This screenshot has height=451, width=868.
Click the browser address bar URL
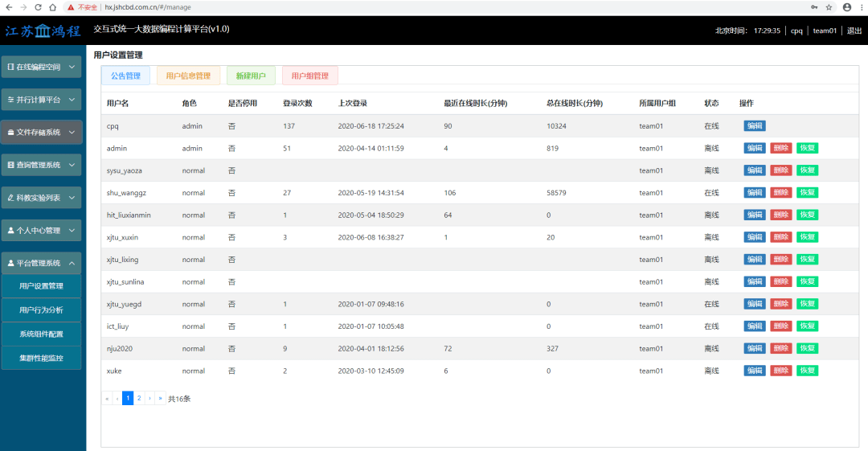(148, 7)
